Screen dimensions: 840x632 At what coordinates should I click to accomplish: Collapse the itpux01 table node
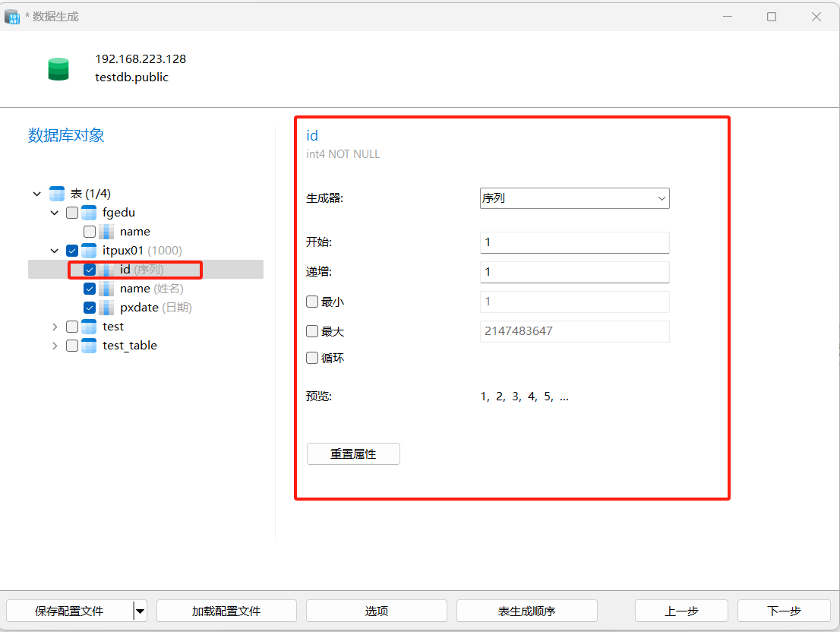tap(55, 251)
